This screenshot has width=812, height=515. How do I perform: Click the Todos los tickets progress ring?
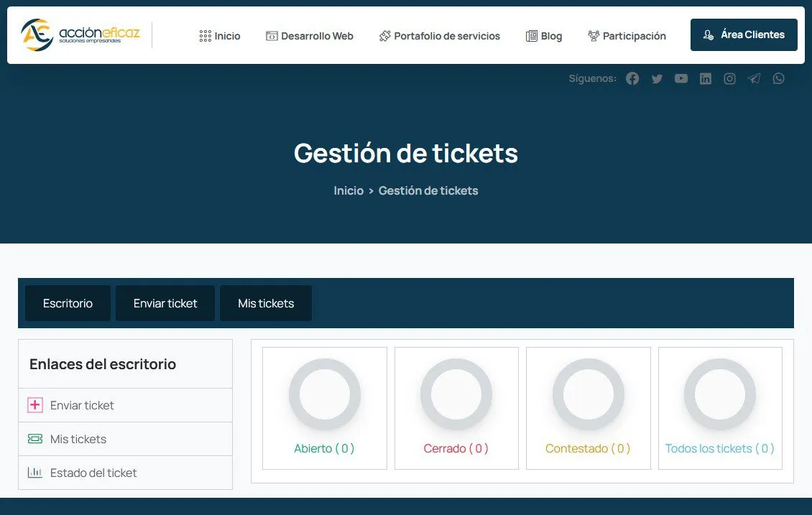(x=720, y=394)
